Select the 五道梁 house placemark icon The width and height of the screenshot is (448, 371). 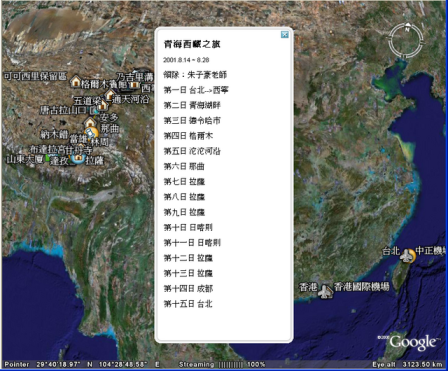tap(103, 105)
